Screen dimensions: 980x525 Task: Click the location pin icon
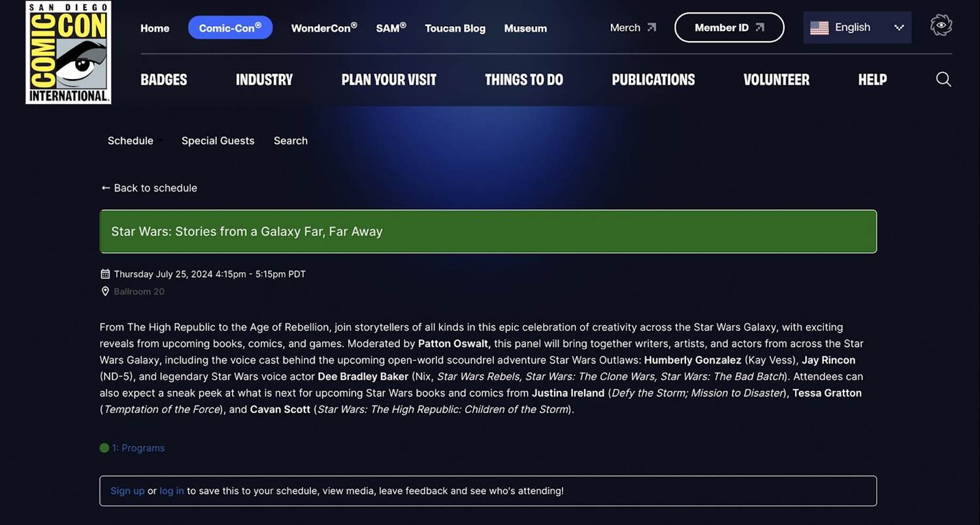[105, 292]
